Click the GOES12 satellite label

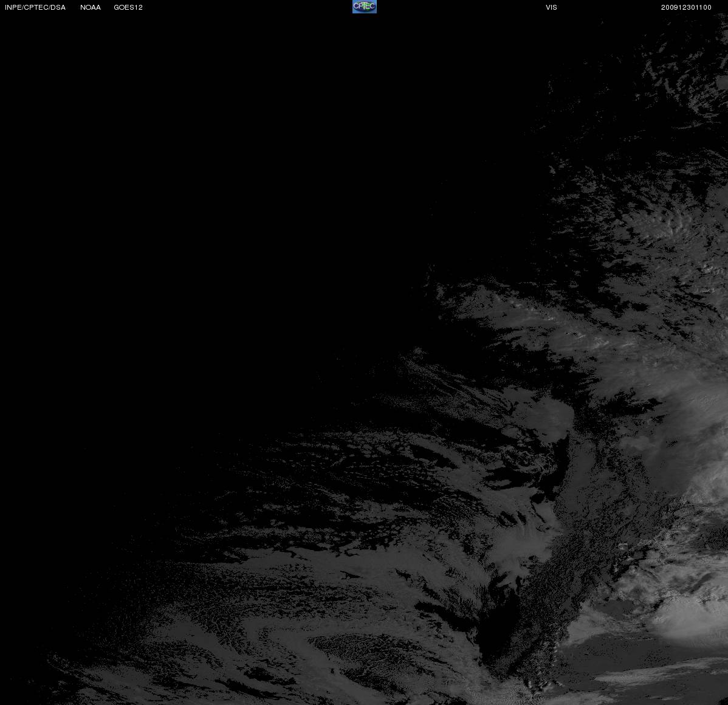[128, 7]
